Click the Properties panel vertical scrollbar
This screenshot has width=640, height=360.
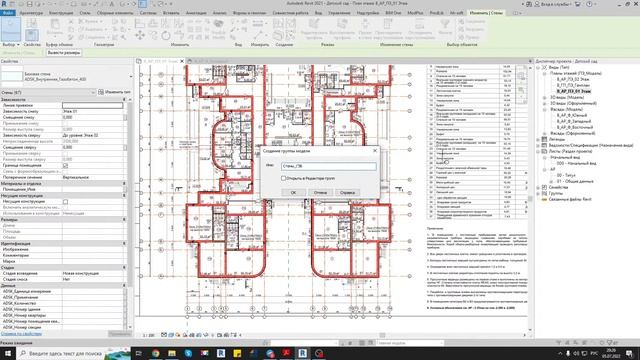pyautogui.click(x=130, y=194)
